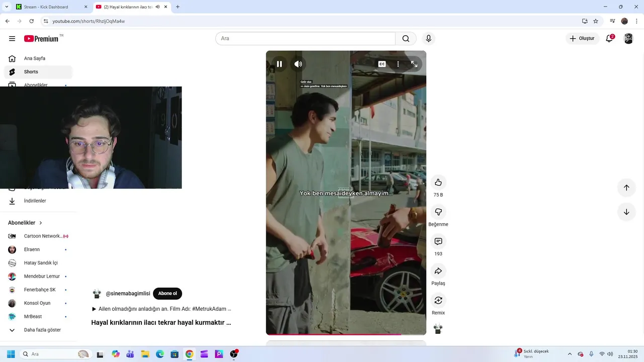Open Elraenn channel subscription
This screenshot has width=644, height=362.
[38, 249]
